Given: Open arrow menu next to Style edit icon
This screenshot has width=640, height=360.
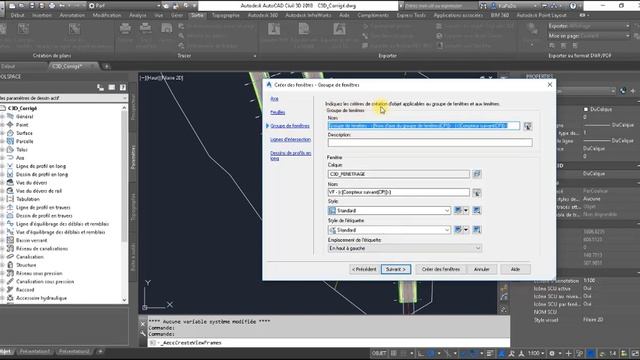Looking at the screenshot, I should 466,210.
